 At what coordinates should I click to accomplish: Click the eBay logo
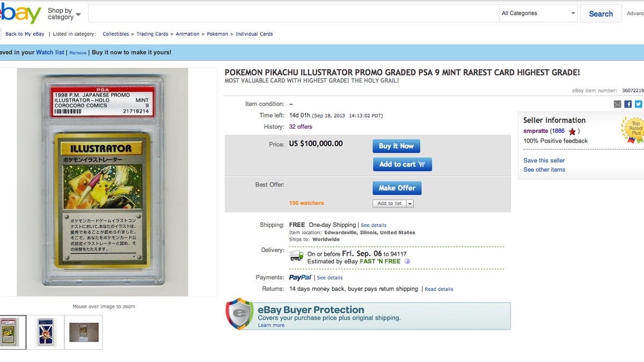(20, 13)
